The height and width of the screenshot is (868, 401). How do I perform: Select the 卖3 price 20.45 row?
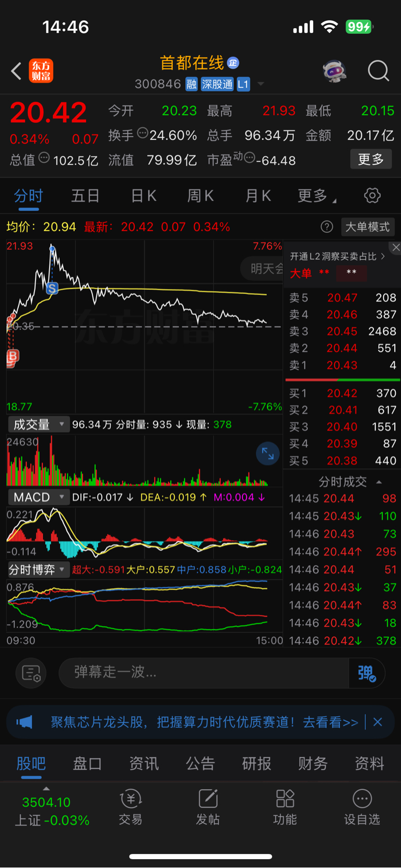[x=343, y=331]
